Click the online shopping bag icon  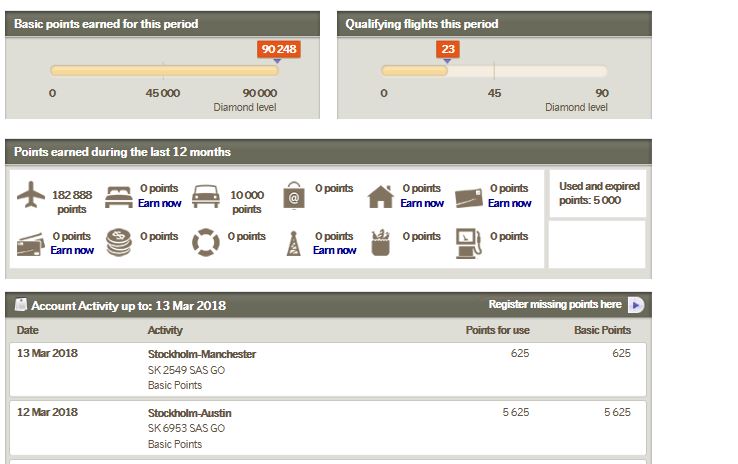coord(294,196)
